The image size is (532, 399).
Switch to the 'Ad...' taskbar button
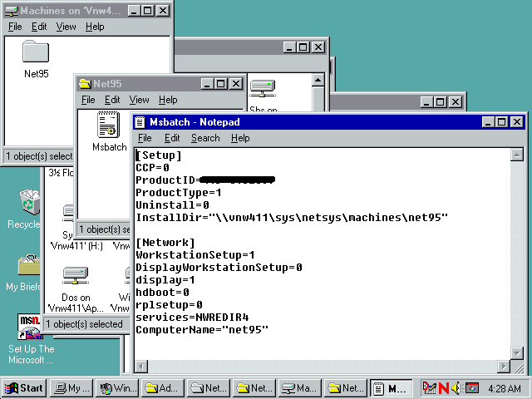tap(163, 388)
